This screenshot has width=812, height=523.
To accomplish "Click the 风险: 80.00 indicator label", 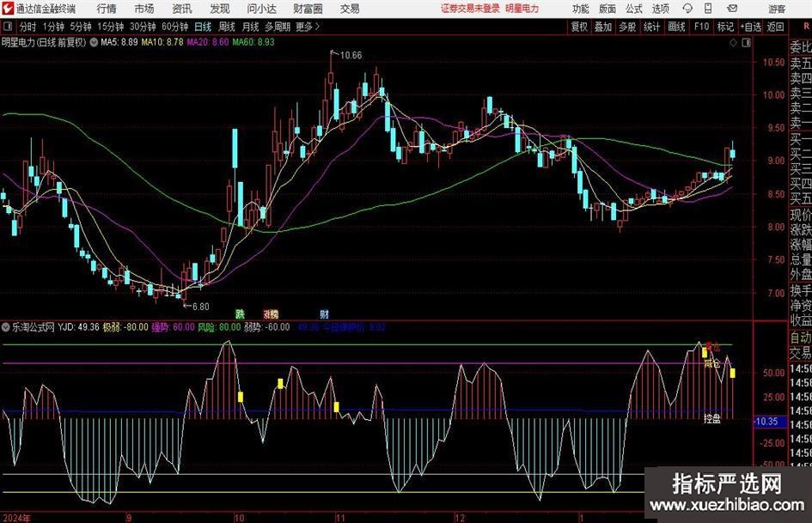I will [x=220, y=327].
